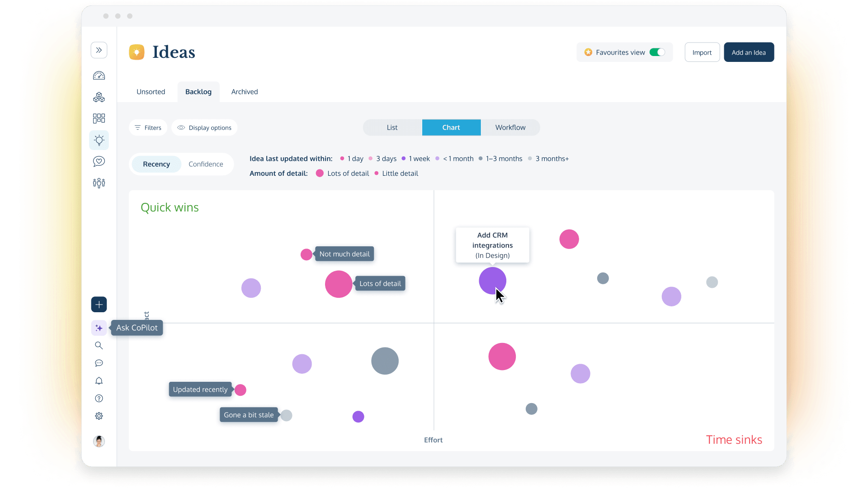Expand the Unsorted tab view

pyautogui.click(x=150, y=91)
